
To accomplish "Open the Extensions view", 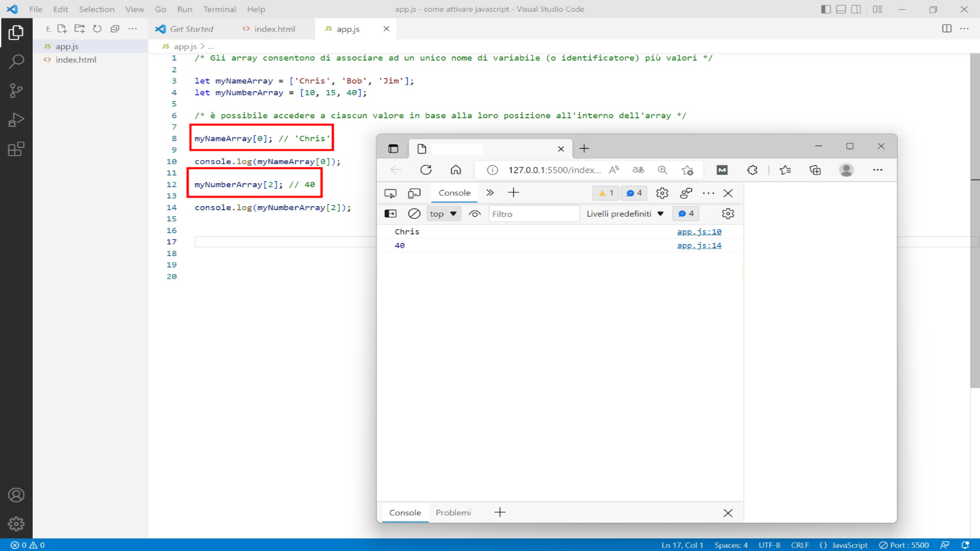I will click(16, 148).
